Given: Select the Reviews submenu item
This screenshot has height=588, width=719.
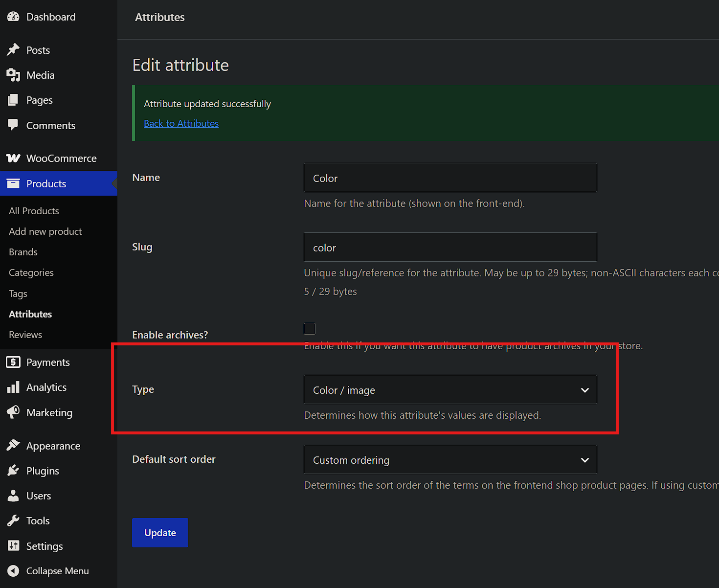Looking at the screenshot, I should pyautogui.click(x=25, y=335).
